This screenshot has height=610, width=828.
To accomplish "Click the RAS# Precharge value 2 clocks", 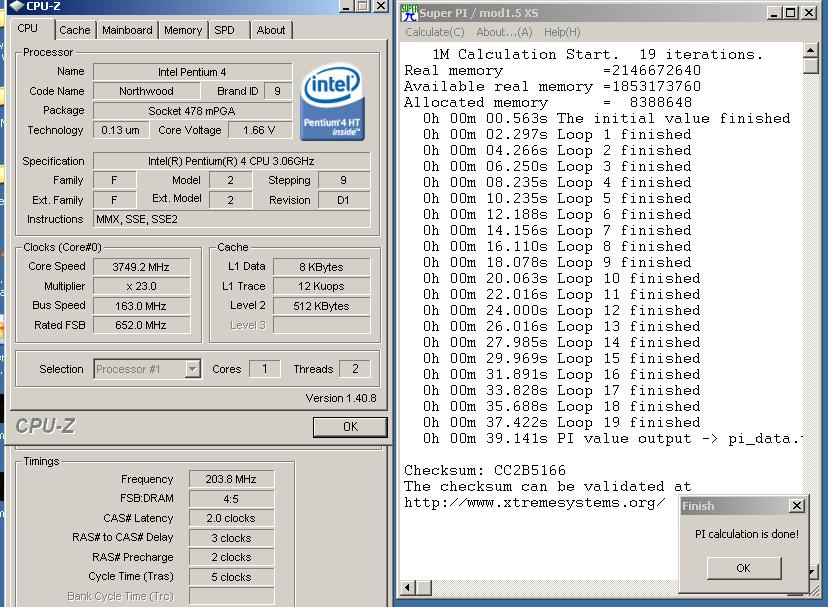I will pos(231,557).
